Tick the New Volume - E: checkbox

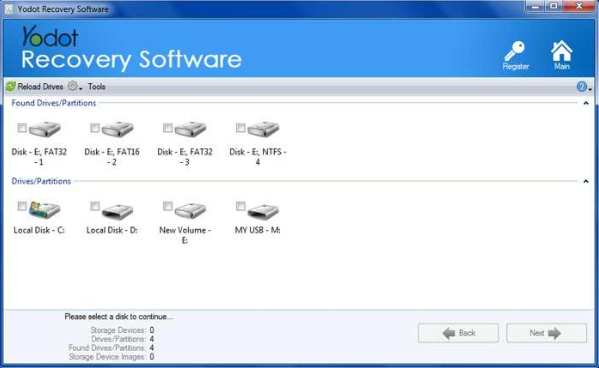pyautogui.click(x=168, y=206)
